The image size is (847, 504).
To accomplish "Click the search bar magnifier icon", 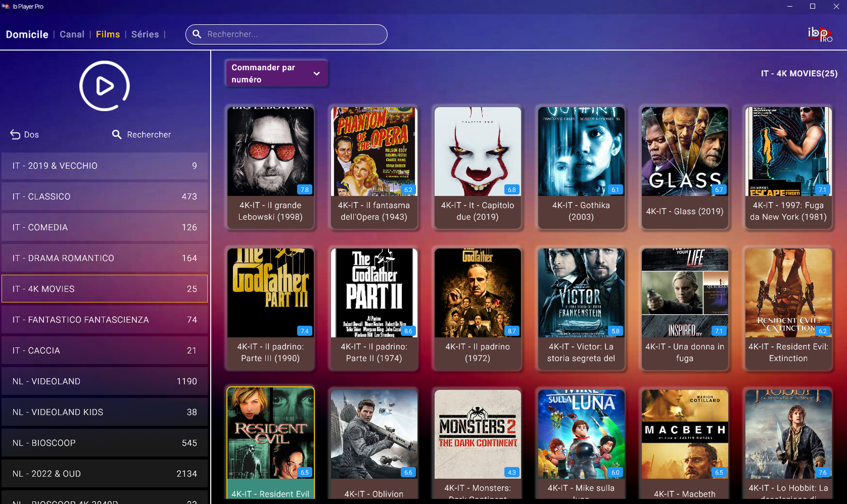I will click(x=197, y=34).
